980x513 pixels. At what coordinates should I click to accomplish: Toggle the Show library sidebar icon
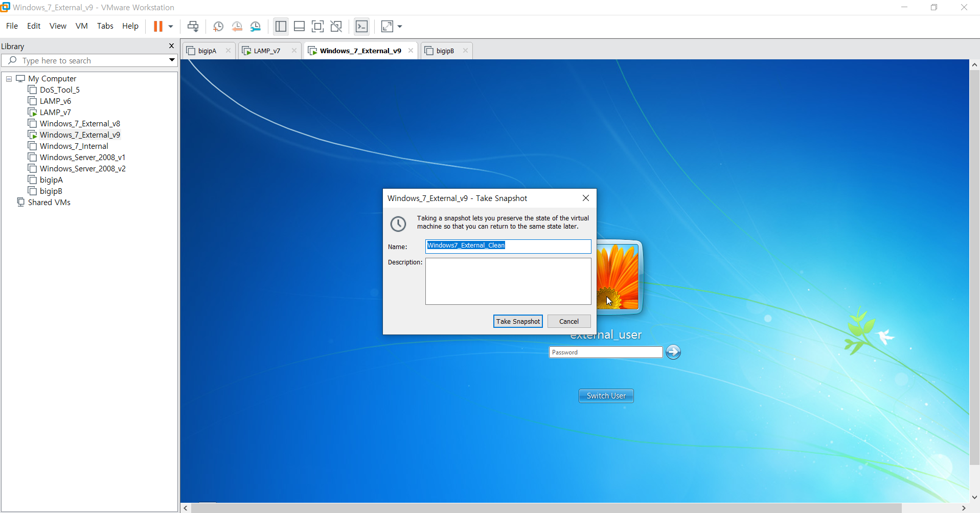tap(281, 26)
